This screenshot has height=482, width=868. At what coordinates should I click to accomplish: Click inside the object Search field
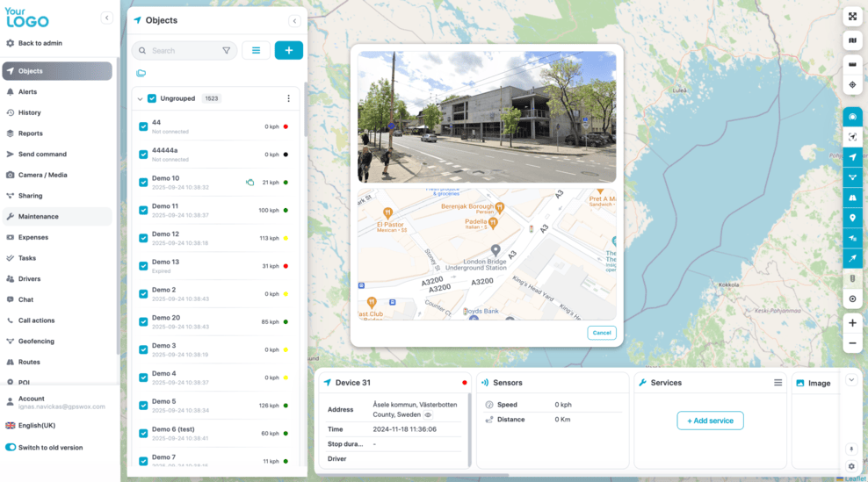[x=184, y=50]
